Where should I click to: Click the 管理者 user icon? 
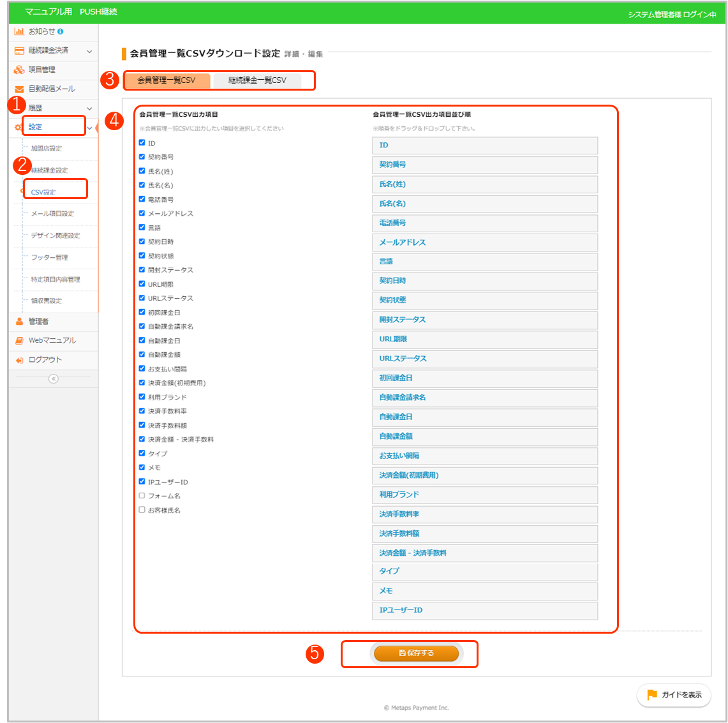19,322
